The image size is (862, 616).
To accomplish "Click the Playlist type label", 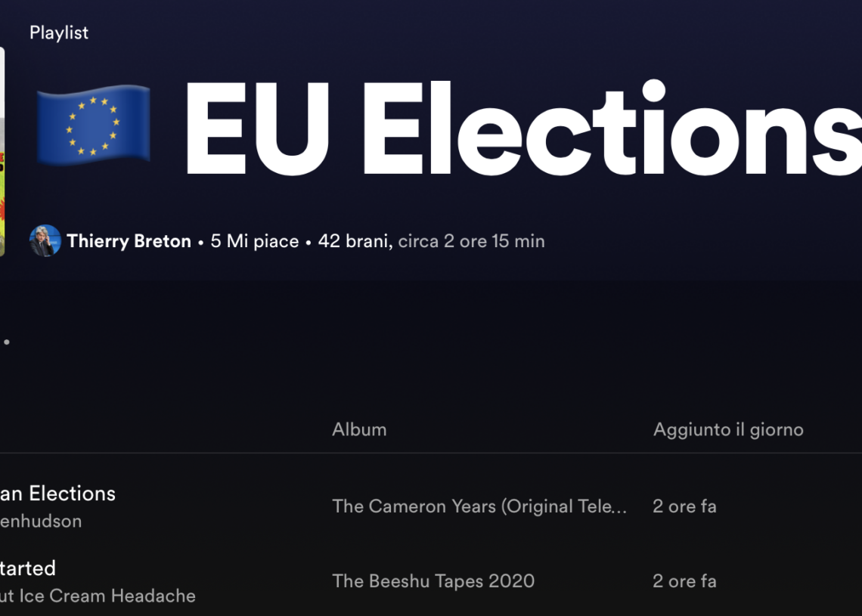I will click(58, 33).
